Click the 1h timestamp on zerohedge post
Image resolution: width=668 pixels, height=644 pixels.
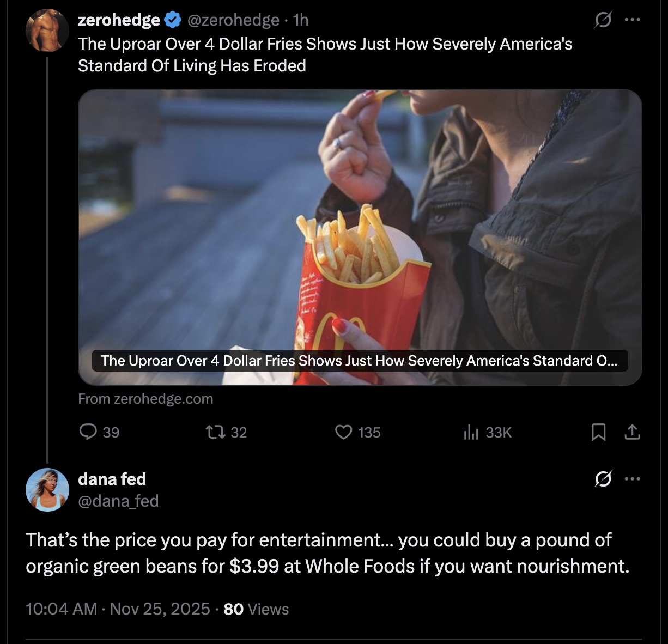coord(301,20)
